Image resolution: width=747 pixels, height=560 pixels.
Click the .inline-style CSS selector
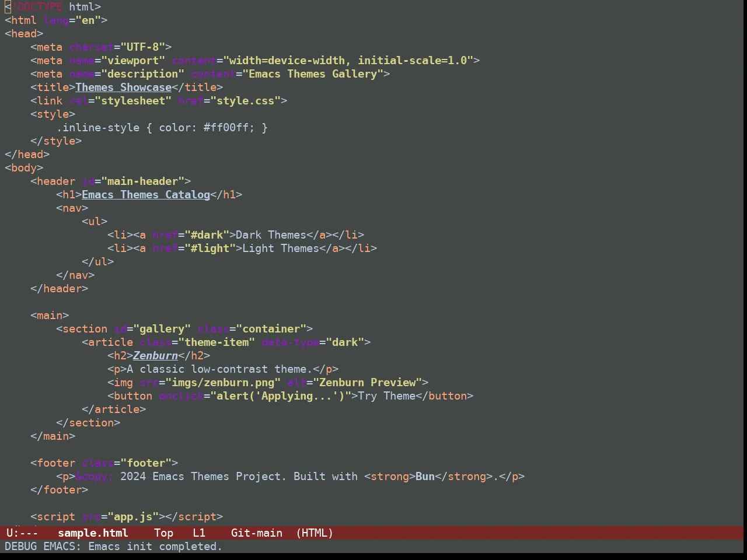pyautogui.click(x=97, y=128)
